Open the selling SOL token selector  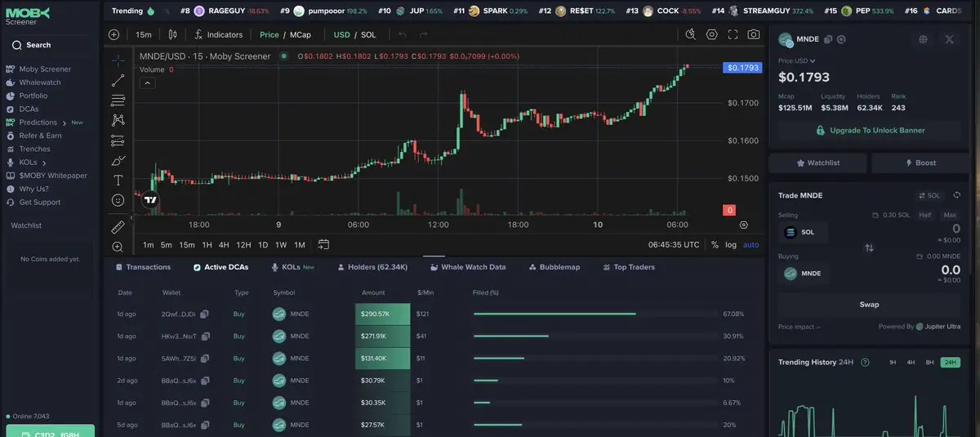click(x=803, y=232)
